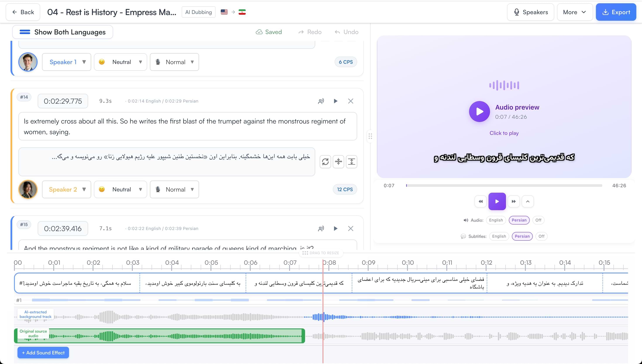Set Subtitles to English
Image resolution: width=642 pixels, height=364 pixels.
pyautogui.click(x=499, y=237)
